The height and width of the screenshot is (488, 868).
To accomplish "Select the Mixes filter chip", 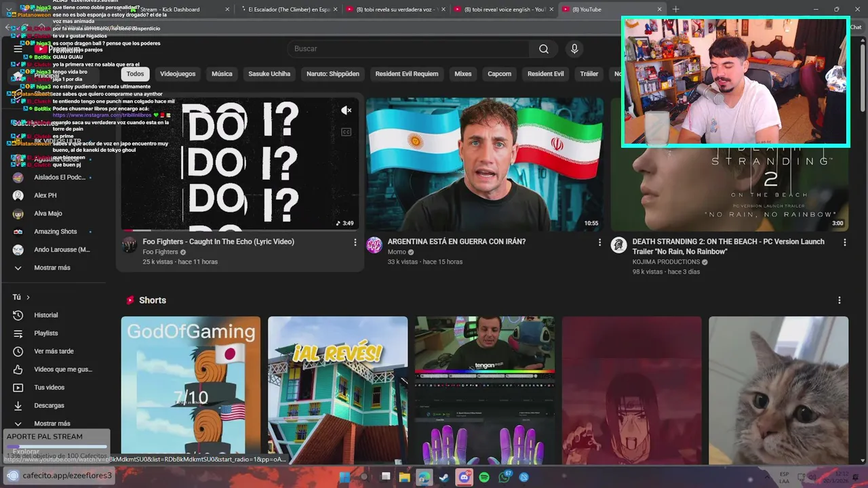I will coord(462,74).
